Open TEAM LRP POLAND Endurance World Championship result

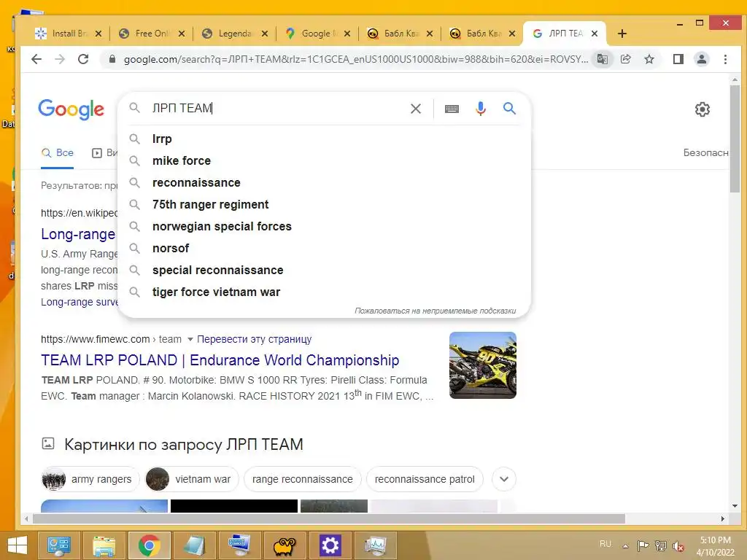[220, 360]
